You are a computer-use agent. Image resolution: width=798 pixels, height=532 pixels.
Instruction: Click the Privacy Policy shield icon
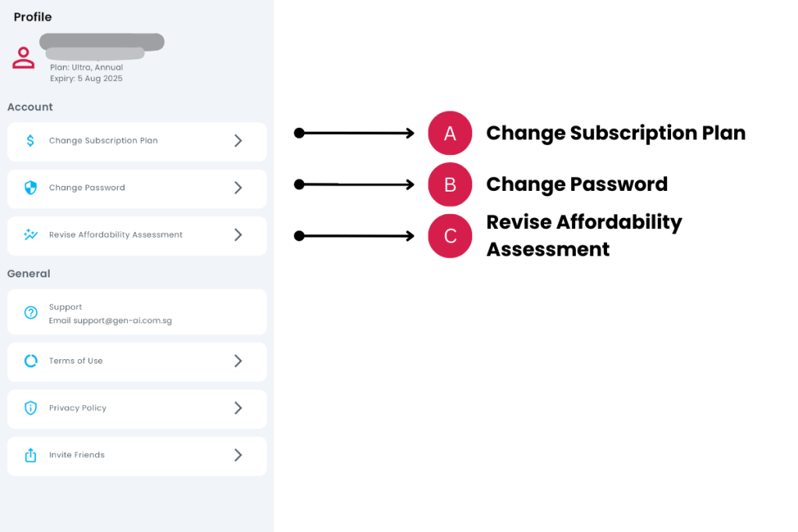coord(30,408)
